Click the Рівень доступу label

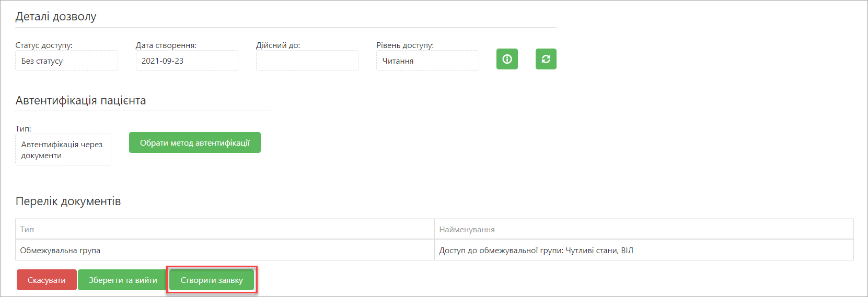coord(405,45)
